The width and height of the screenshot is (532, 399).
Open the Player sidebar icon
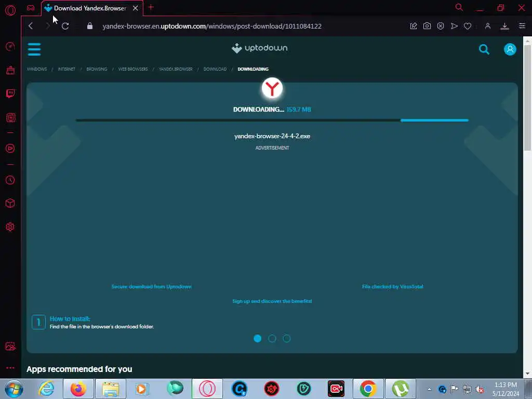click(10, 148)
